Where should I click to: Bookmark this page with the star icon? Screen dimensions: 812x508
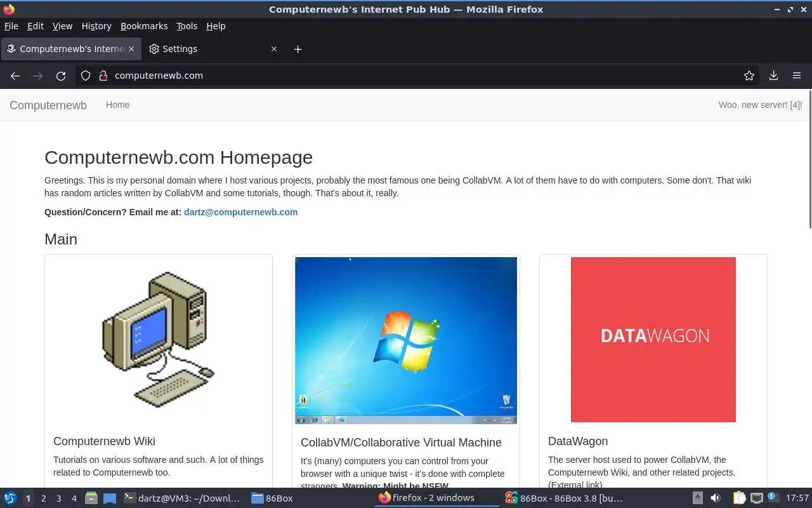[749, 76]
